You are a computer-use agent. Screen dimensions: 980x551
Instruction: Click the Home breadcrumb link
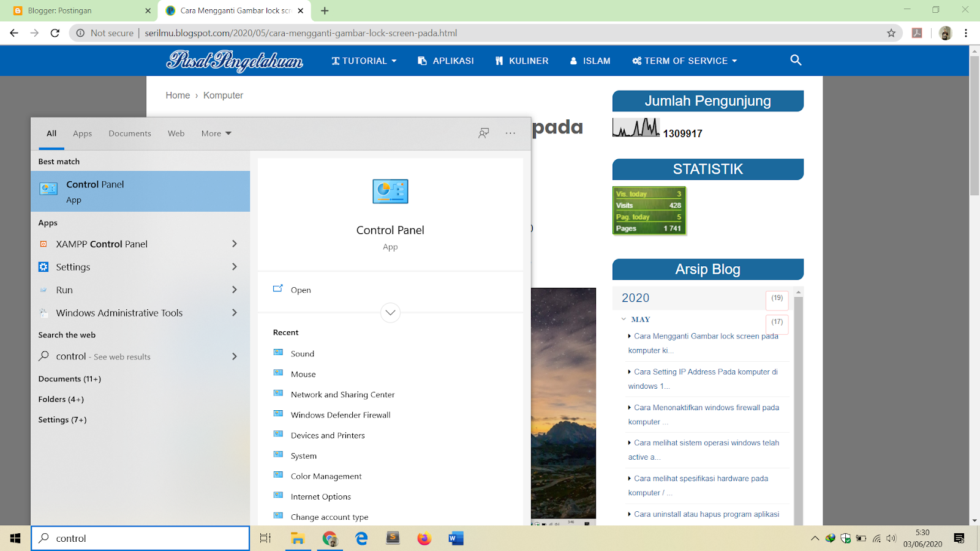[x=178, y=95]
